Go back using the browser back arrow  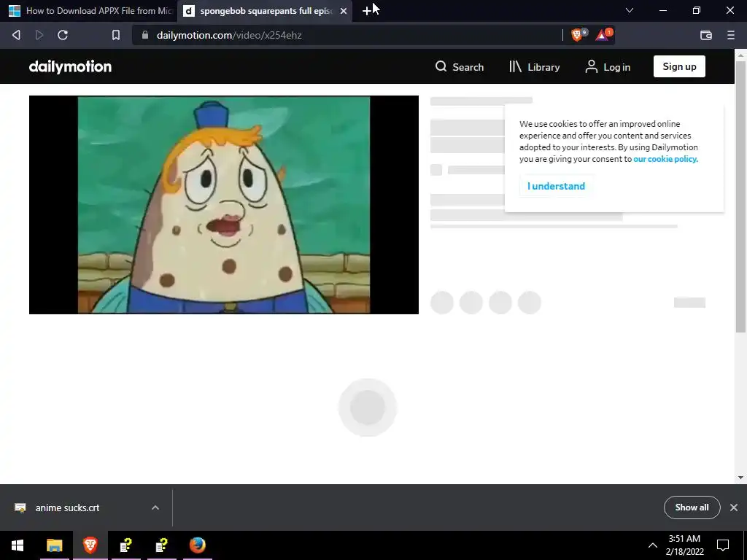coord(16,35)
